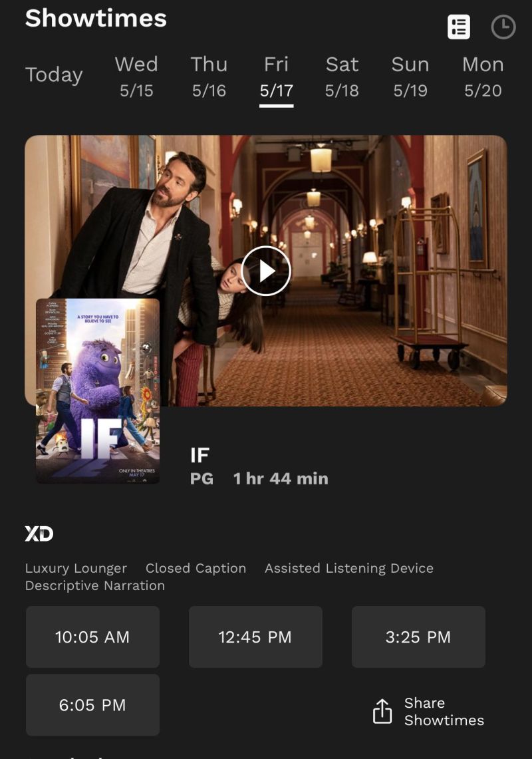Select Mon 5/20 date tab
The width and height of the screenshot is (532, 759).
[483, 77]
